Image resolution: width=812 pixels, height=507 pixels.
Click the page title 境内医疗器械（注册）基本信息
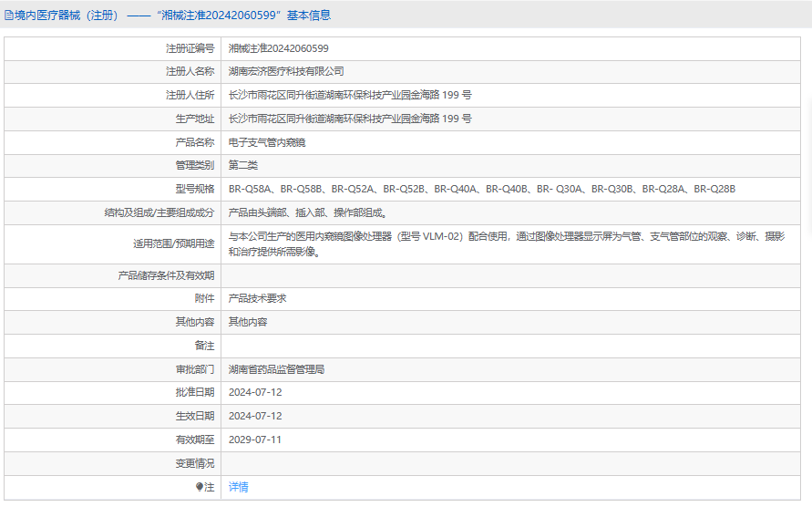(172, 16)
